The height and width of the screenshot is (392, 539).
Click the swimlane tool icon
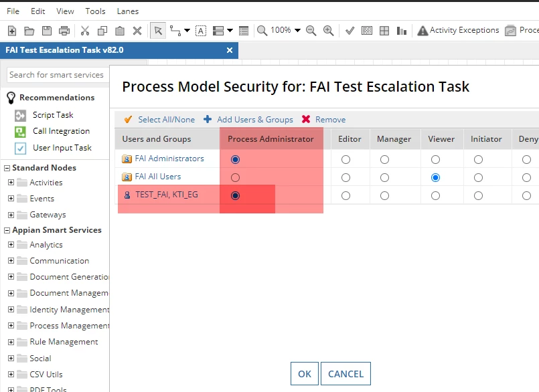point(218,31)
